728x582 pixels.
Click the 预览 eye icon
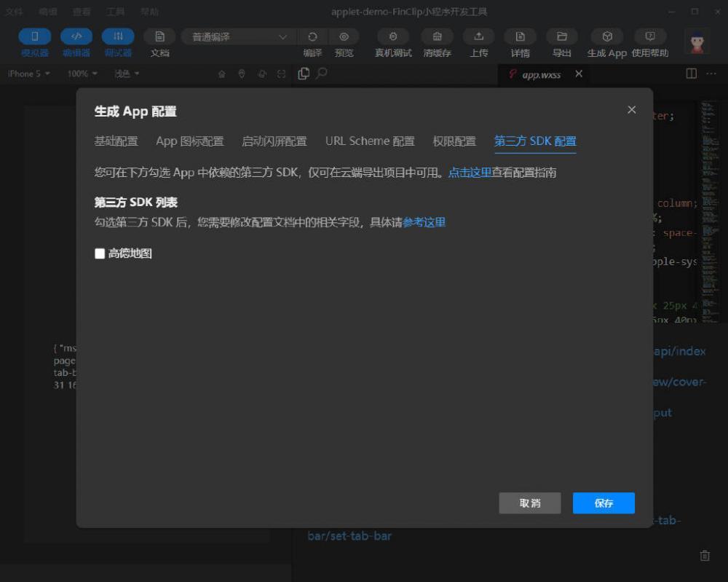(344, 36)
